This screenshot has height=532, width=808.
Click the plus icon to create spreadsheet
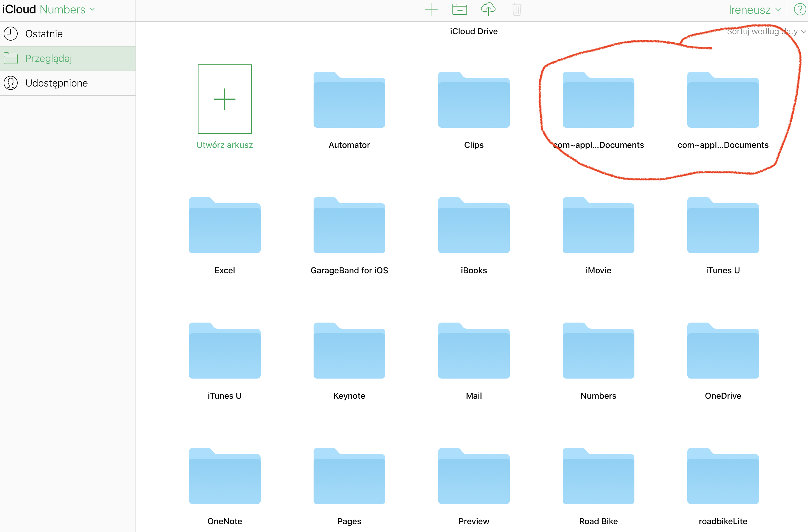[x=431, y=9]
